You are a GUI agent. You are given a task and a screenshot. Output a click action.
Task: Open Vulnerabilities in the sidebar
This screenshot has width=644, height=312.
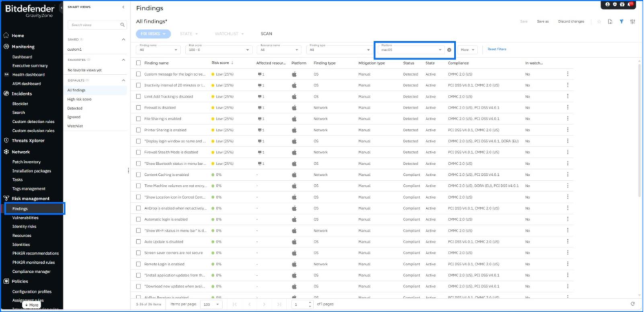pyautogui.click(x=25, y=218)
